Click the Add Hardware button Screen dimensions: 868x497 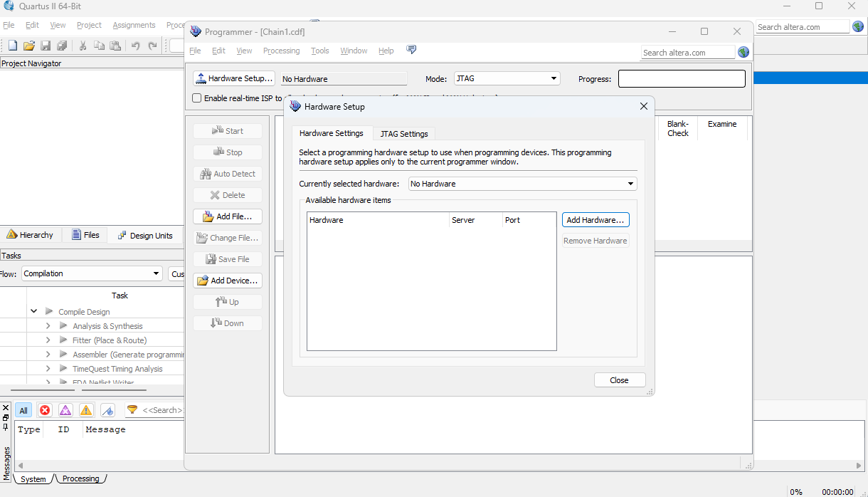pyautogui.click(x=596, y=220)
